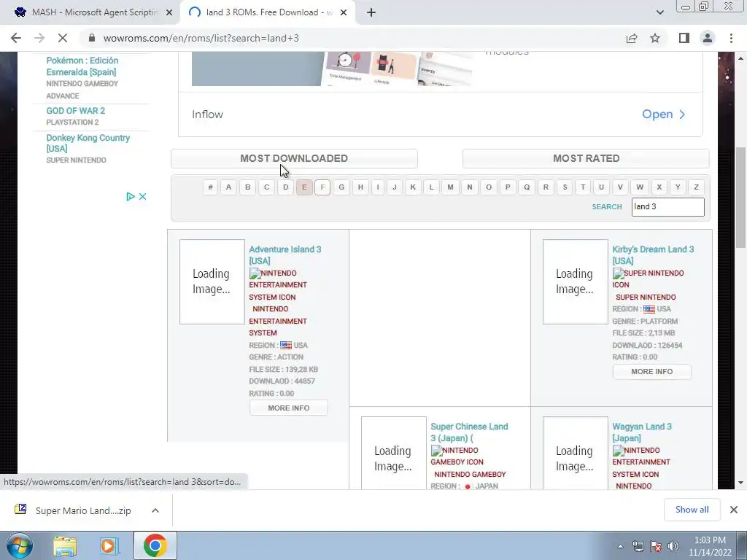The width and height of the screenshot is (747, 560).
Task: Open Adventure Island 3 [USA] link
Action: (285, 254)
